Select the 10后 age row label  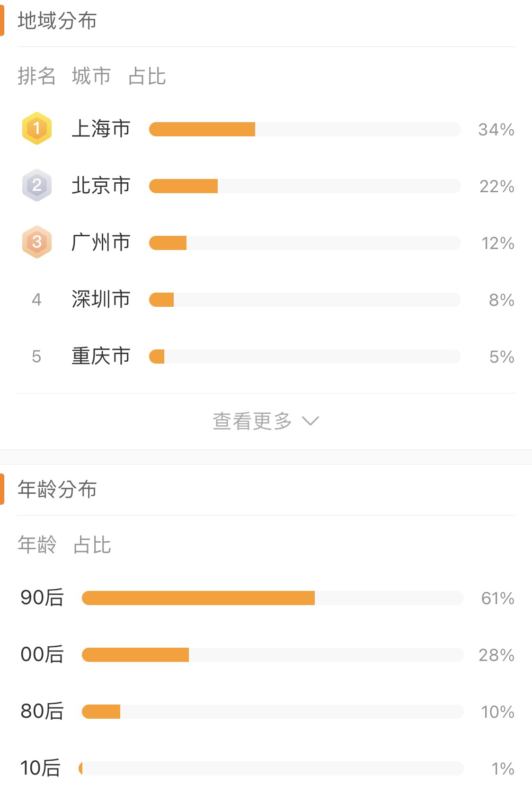pos(41,768)
